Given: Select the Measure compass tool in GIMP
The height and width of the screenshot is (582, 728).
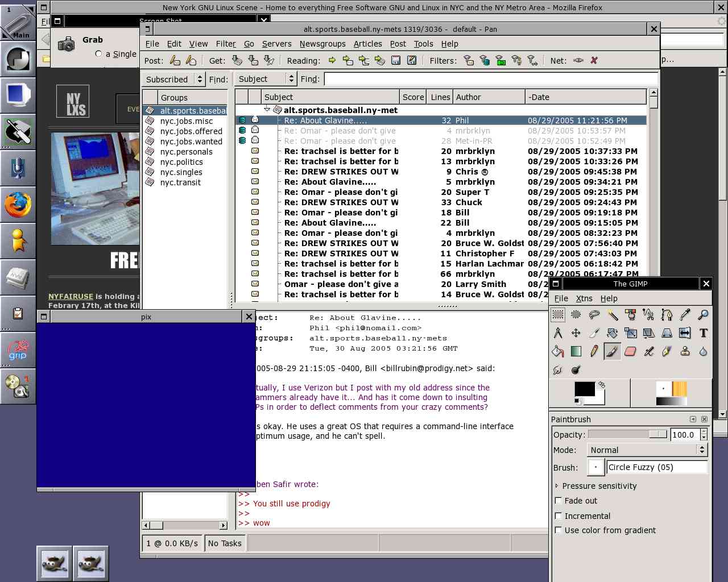Looking at the screenshot, I should [558, 333].
